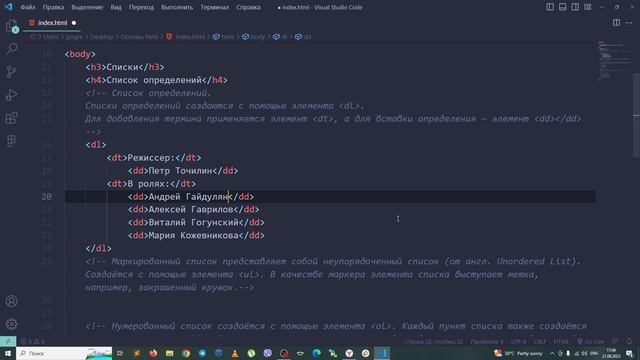Select the index.html editor tab
640x360 pixels.
coord(52,23)
